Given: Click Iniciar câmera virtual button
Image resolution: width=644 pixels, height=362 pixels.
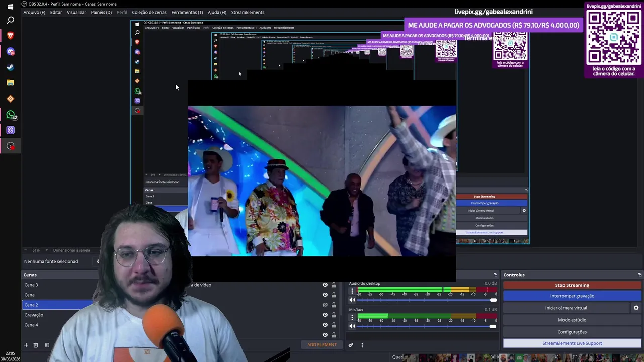Looking at the screenshot, I should 566,308.
